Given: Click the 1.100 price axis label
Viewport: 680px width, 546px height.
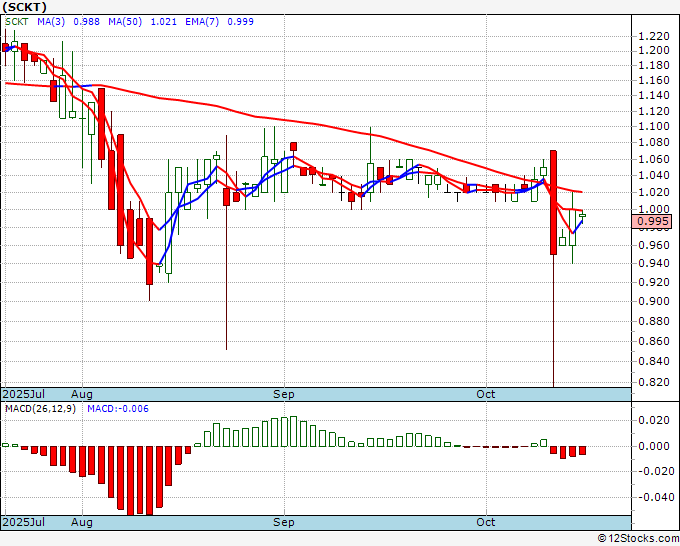Looking at the screenshot, I should [x=654, y=126].
